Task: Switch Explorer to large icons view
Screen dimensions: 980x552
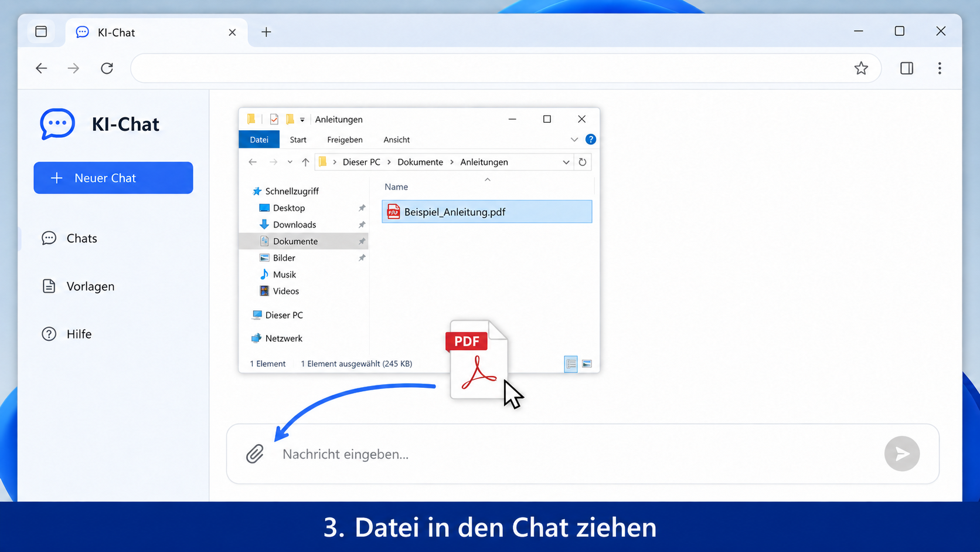Action: 587,364
